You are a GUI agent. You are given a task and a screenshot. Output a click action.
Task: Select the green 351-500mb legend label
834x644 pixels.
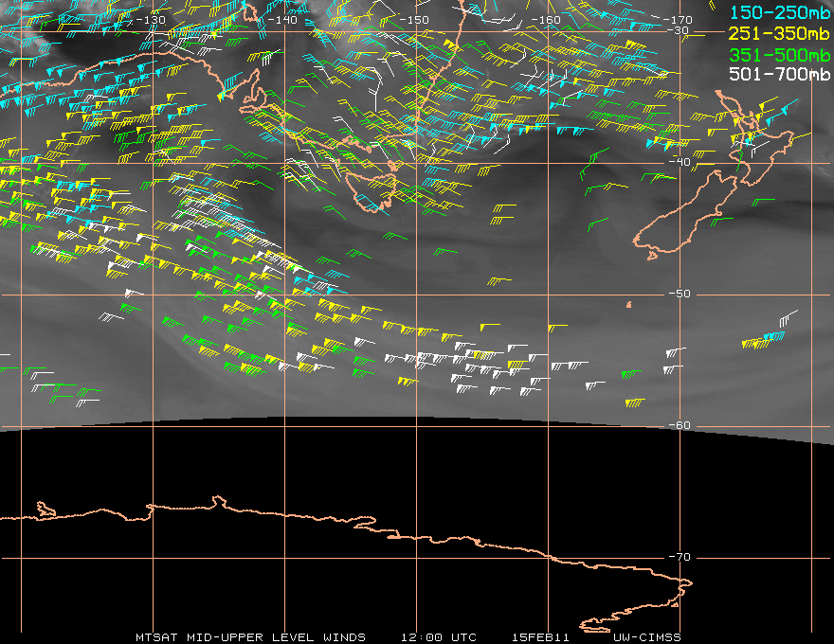(x=779, y=55)
